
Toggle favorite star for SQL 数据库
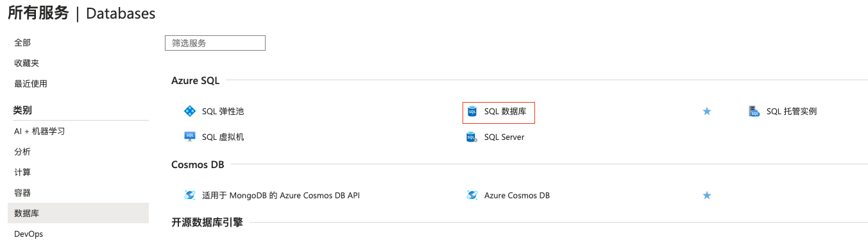pos(707,111)
